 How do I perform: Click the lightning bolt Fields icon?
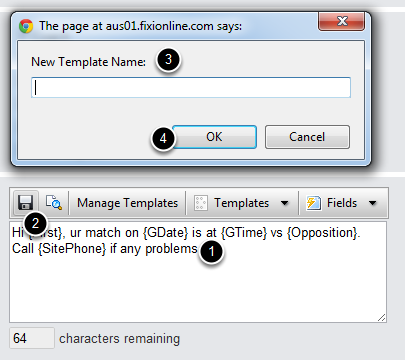click(313, 203)
